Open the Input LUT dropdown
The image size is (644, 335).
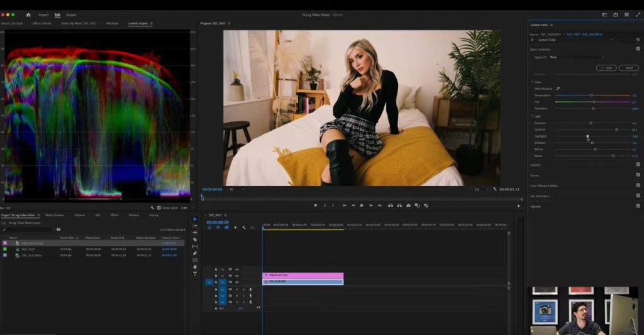click(577, 57)
